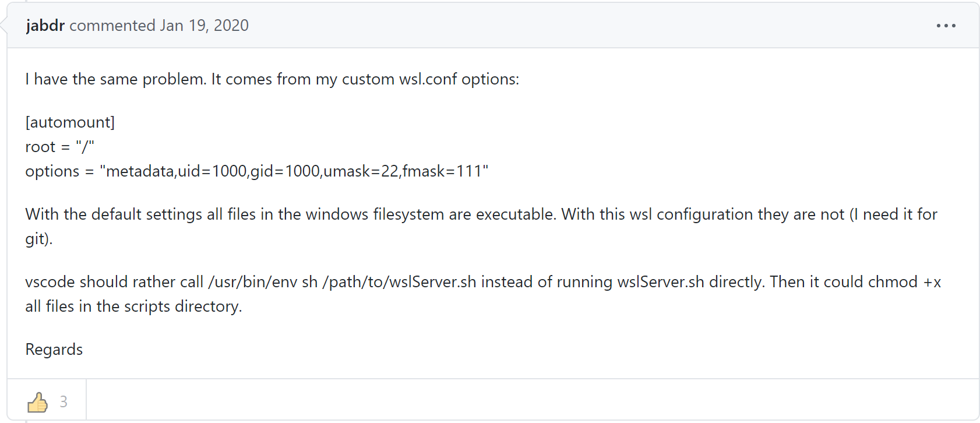The image size is (980, 423).
Task: Click the Jan 19, 2020 timestamp
Action: coord(204,26)
